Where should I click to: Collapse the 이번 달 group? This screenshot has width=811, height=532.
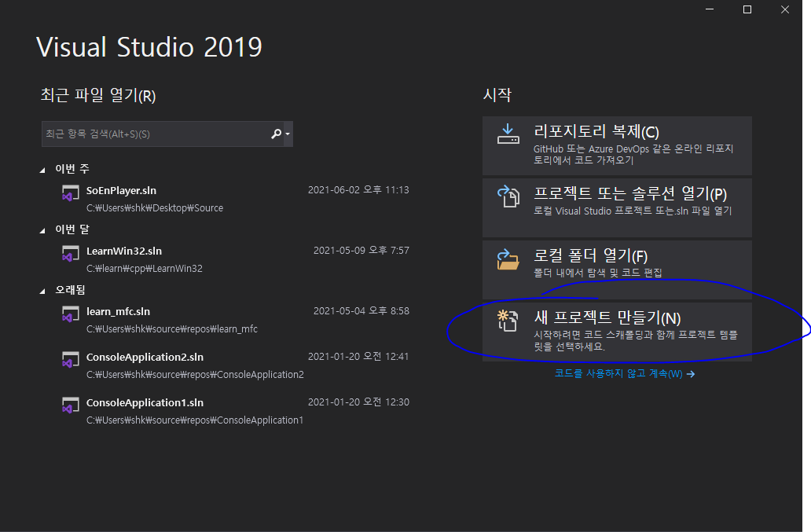(x=42, y=230)
